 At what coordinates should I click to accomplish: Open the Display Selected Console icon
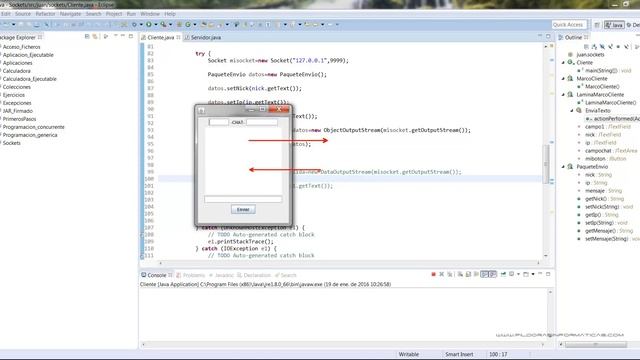(511, 274)
